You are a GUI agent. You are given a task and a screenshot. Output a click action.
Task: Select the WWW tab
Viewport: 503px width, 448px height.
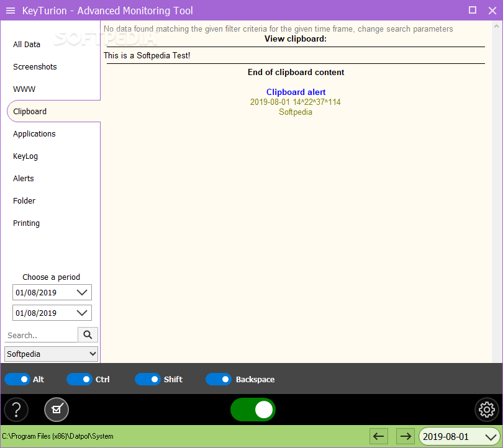(x=24, y=89)
